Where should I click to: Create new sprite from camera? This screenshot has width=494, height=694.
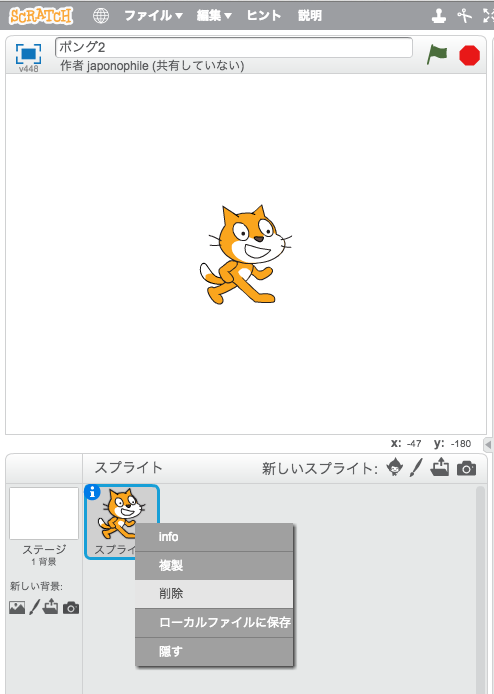pos(467,468)
